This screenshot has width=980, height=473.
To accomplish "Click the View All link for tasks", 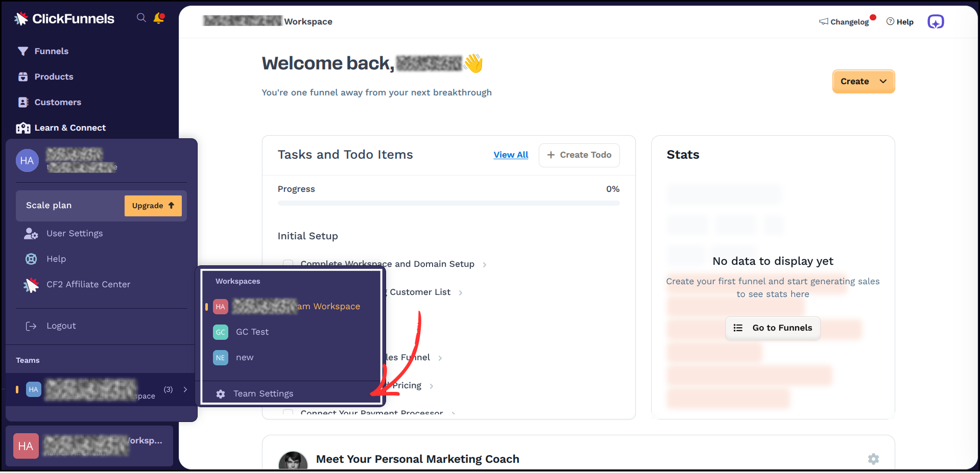I will 511,155.
